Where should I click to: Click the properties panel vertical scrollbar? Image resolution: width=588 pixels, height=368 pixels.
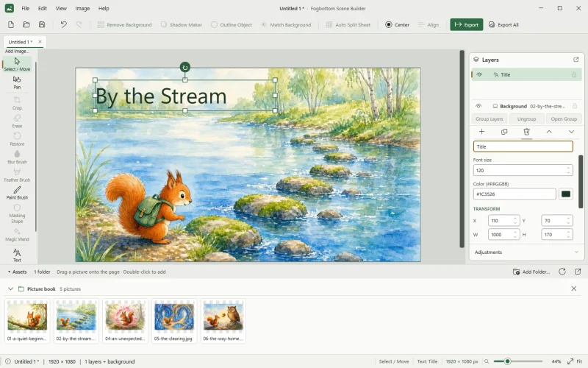581,181
